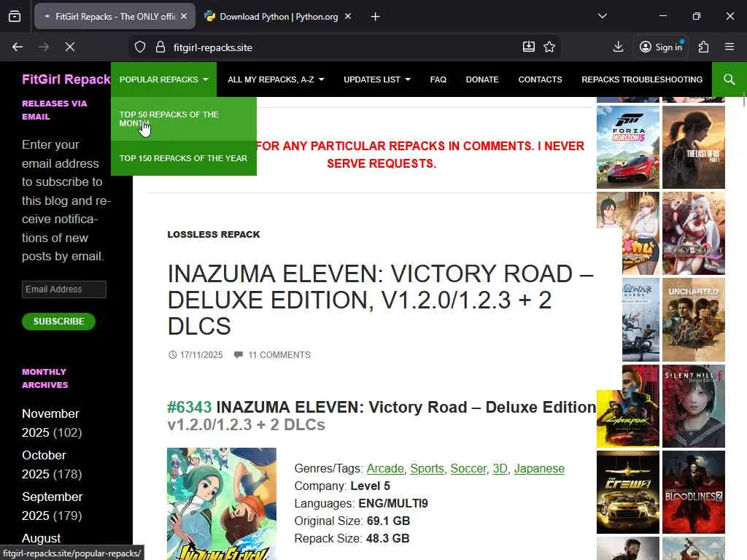Viewport: 747px width, 560px height.
Task: Click the LOSSLESS REPACK category label
Action: click(x=214, y=234)
